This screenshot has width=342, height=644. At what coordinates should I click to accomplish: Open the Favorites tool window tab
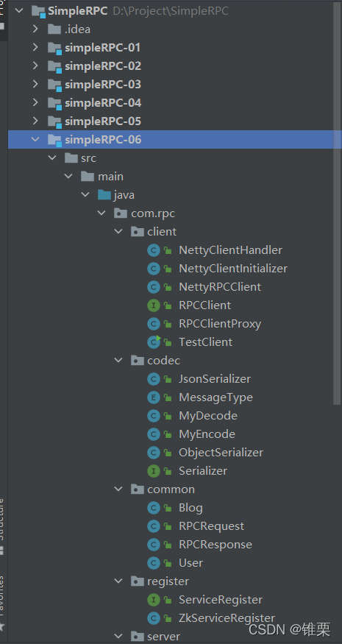(x=2, y=602)
